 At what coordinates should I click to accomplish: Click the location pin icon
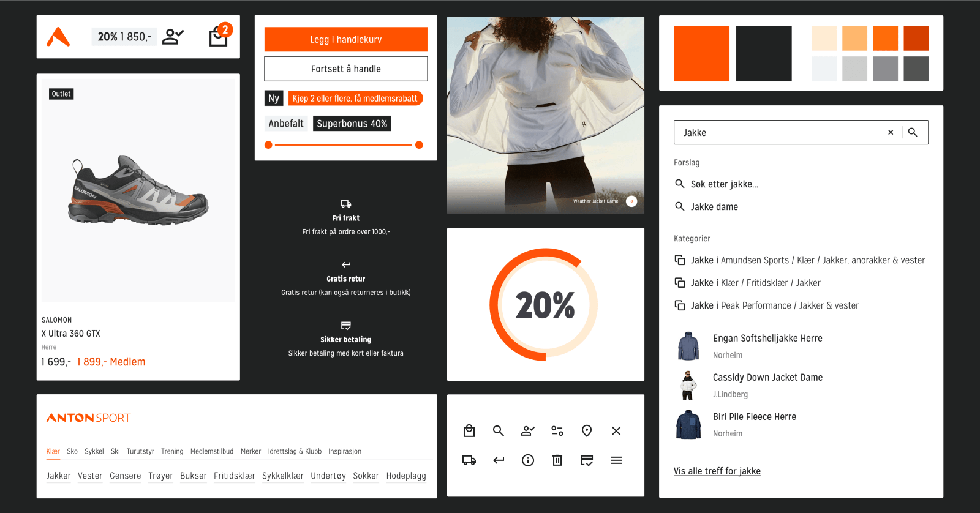[x=587, y=431]
